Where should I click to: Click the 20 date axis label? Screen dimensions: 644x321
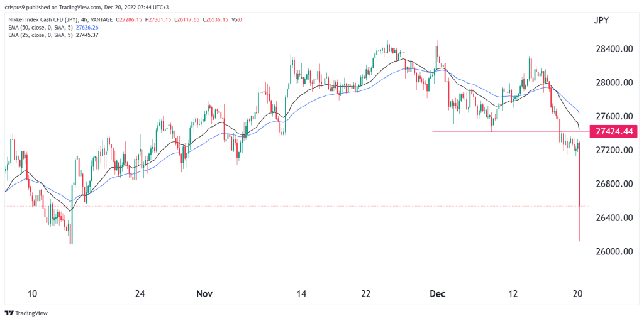click(577, 294)
